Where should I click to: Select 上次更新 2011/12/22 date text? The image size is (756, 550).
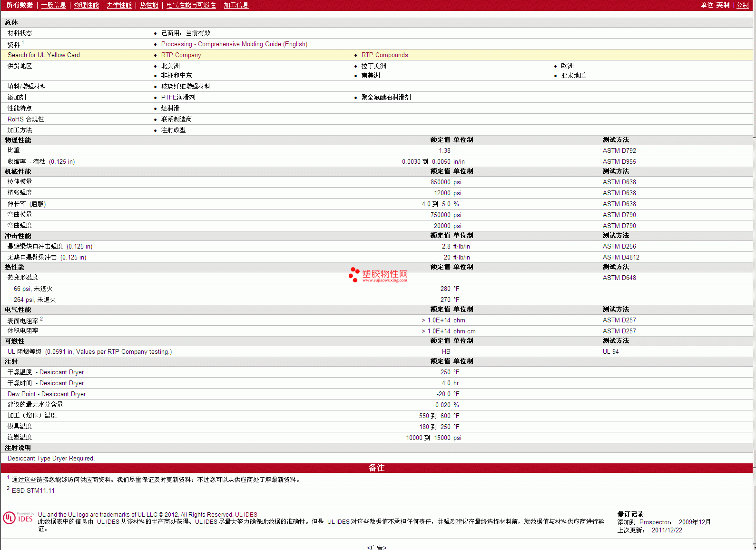650,530
